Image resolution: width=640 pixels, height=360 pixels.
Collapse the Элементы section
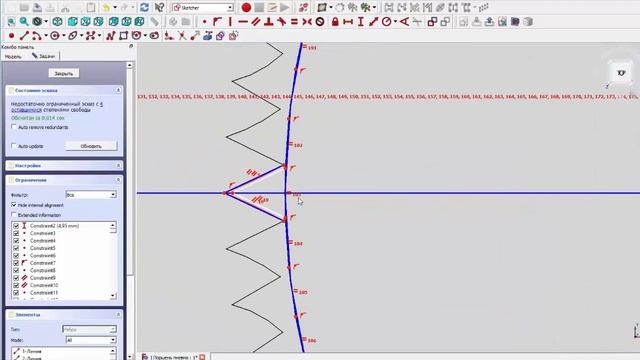[x=118, y=315]
